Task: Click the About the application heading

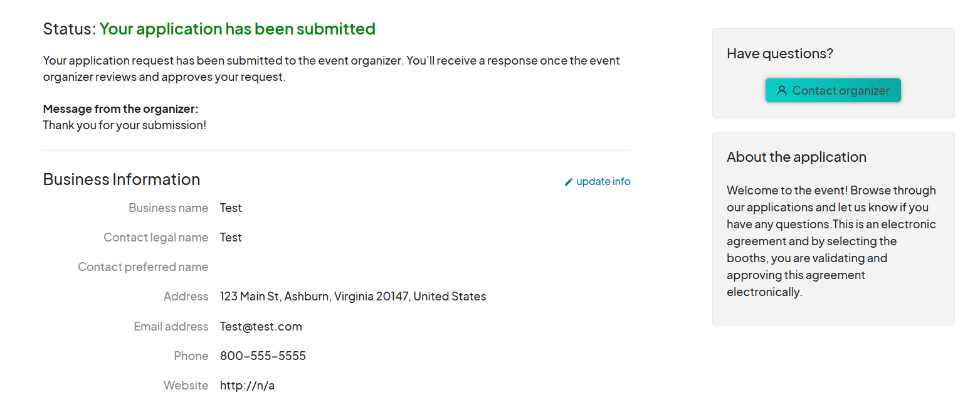Action: 796,157
